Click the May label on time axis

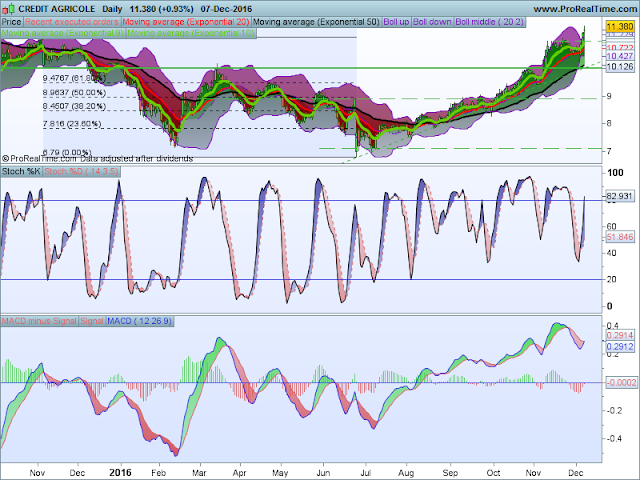[x=280, y=473]
